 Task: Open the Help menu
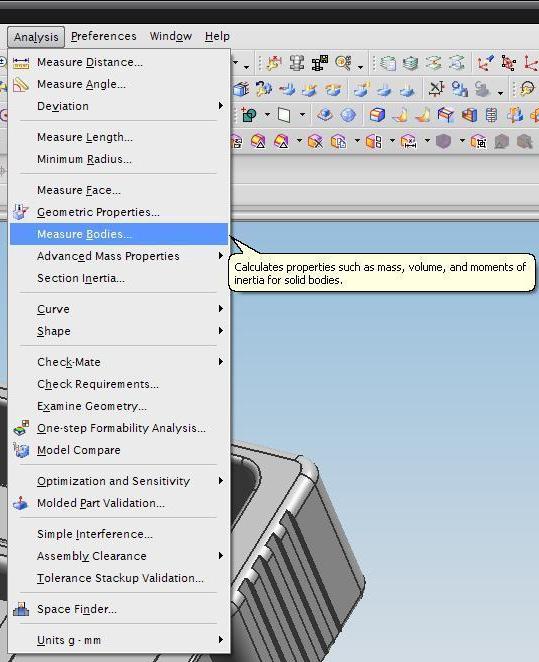(x=217, y=36)
